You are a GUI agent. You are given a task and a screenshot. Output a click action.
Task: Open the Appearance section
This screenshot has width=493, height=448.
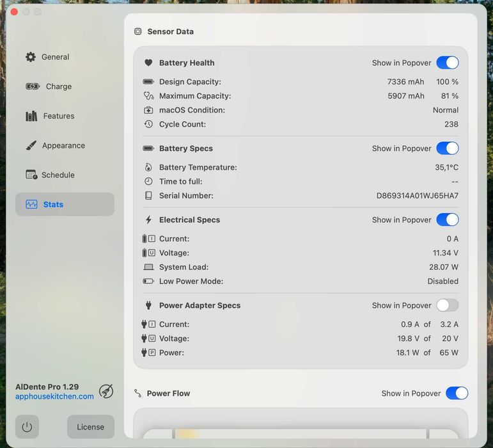pos(65,145)
